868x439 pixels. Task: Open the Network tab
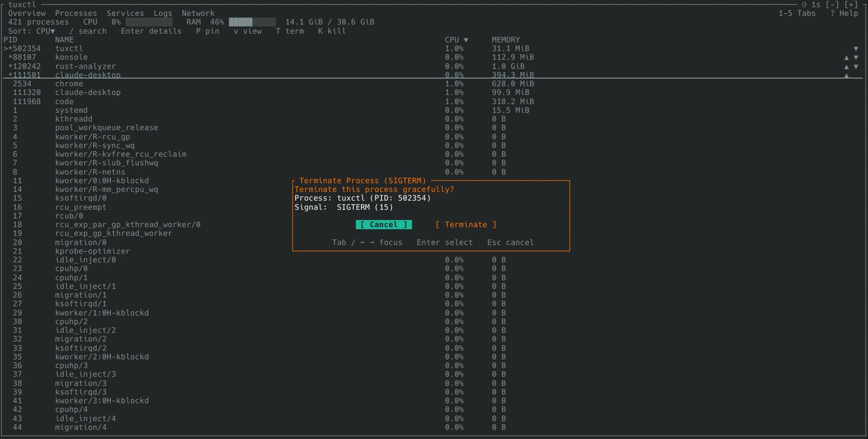[198, 13]
